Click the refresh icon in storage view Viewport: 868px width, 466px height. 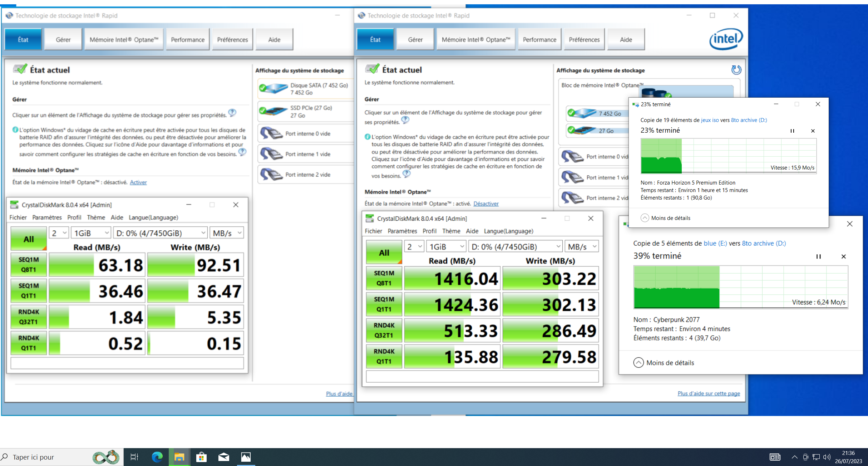(x=736, y=70)
